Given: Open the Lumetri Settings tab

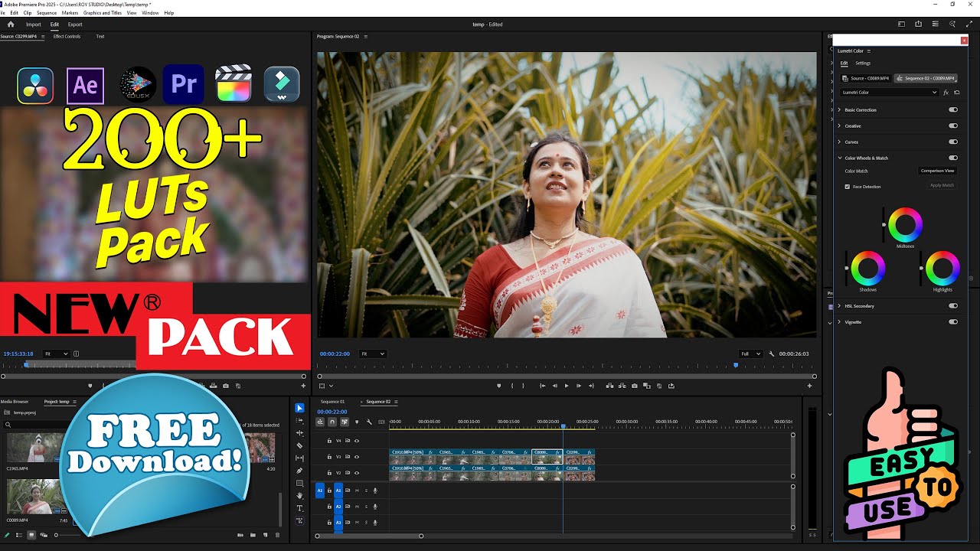Looking at the screenshot, I should pyautogui.click(x=863, y=64).
